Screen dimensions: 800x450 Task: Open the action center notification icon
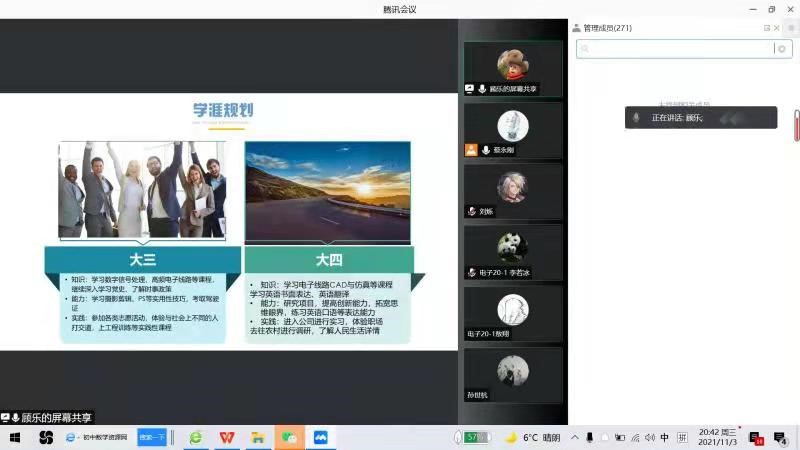click(x=779, y=437)
